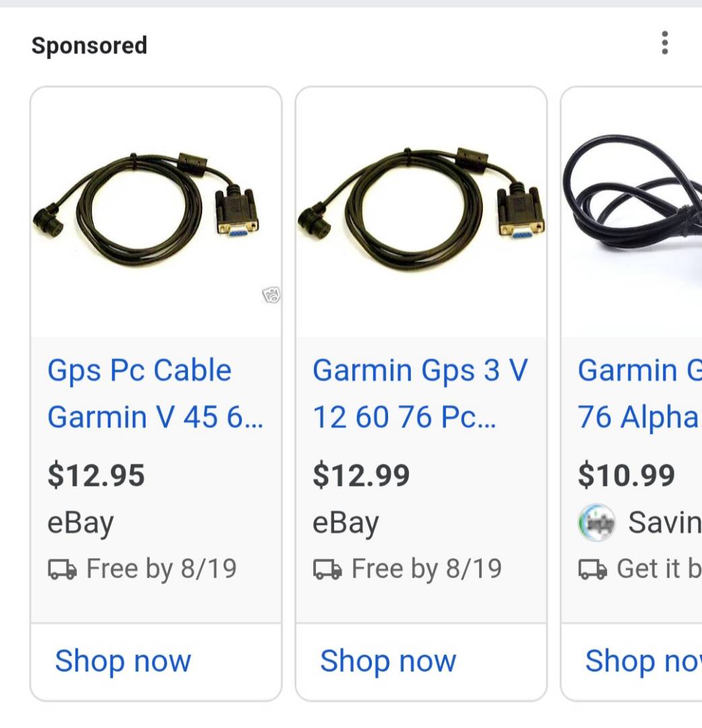Viewport: 702px width, 728px height.
Task: Click the Sponsored label
Action: (89, 46)
